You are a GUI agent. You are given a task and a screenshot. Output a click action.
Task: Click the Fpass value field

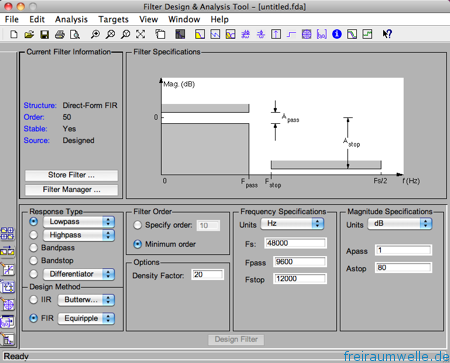click(x=300, y=262)
